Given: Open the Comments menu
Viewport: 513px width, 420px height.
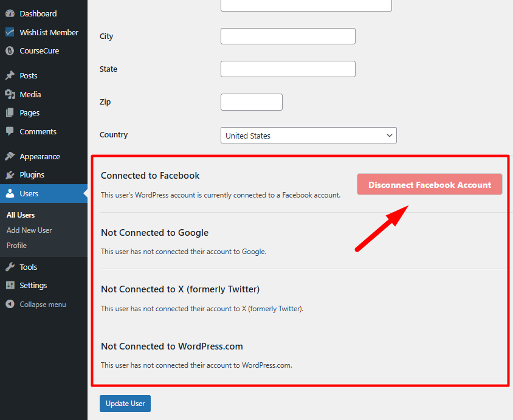Looking at the screenshot, I should click(x=38, y=131).
